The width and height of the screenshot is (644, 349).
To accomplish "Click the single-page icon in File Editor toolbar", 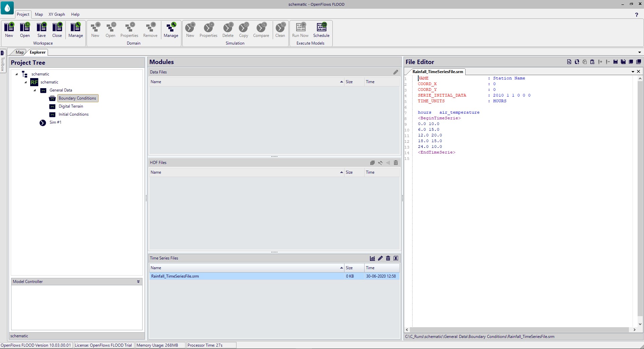I will pyautogui.click(x=631, y=62).
